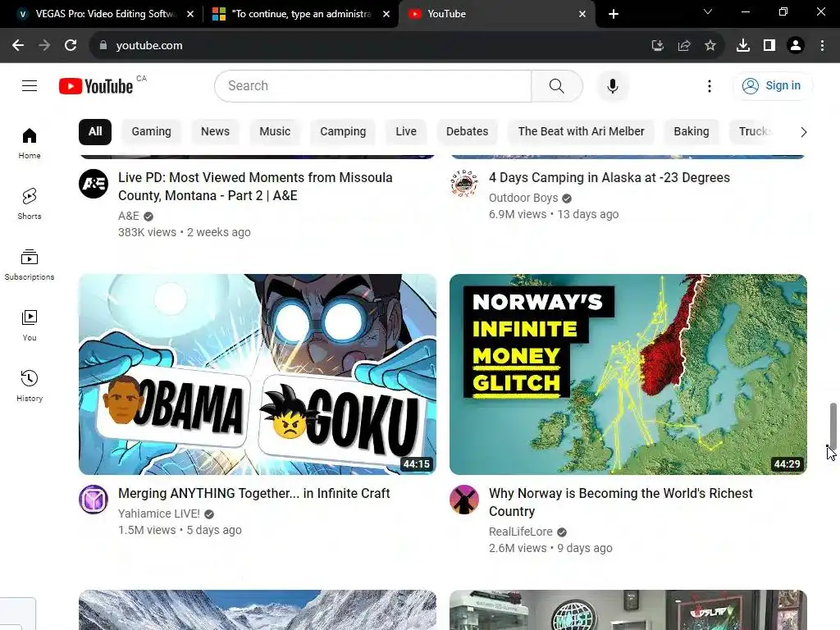Open Chrome downloads icon
Viewport: 840px width, 630px height.
tap(743, 46)
